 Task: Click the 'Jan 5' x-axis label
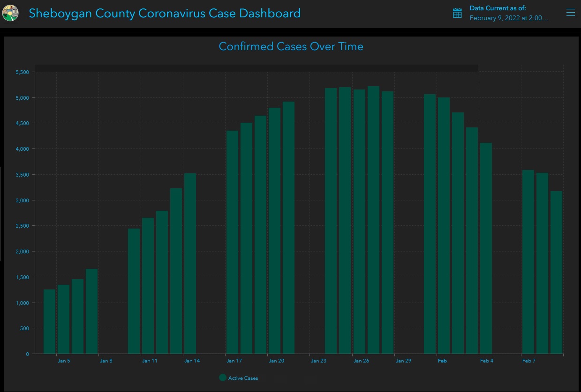(x=64, y=361)
